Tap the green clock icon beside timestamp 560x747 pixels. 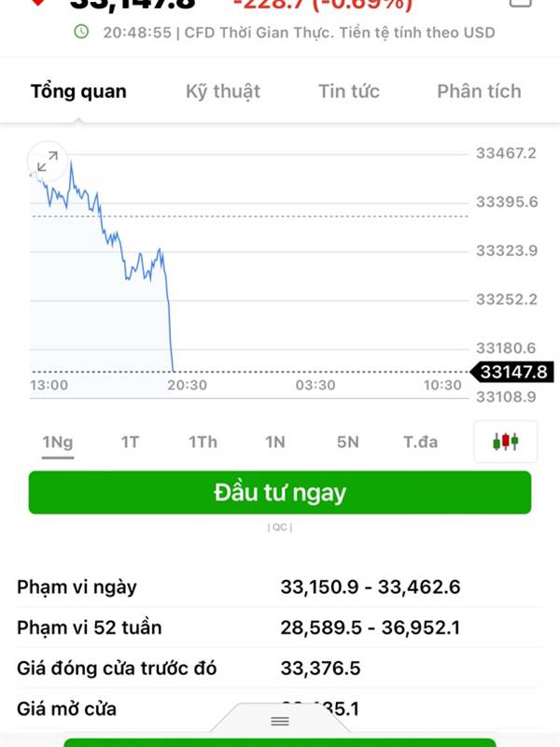81,32
